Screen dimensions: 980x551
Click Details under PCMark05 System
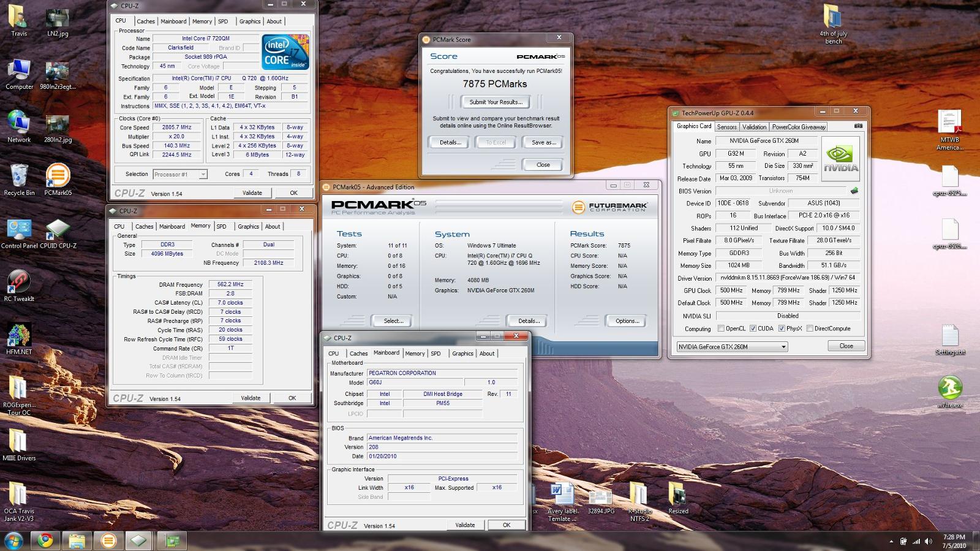tap(529, 321)
